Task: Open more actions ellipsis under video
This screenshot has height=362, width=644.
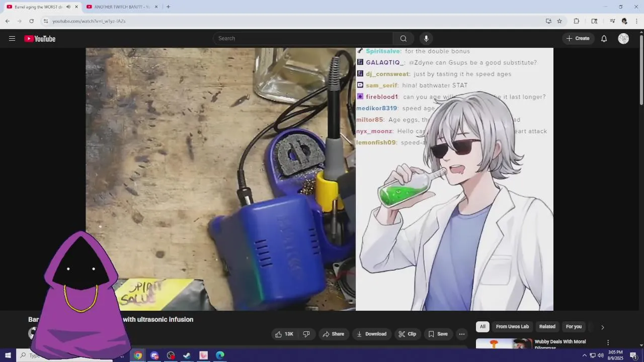Action: [462, 334]
